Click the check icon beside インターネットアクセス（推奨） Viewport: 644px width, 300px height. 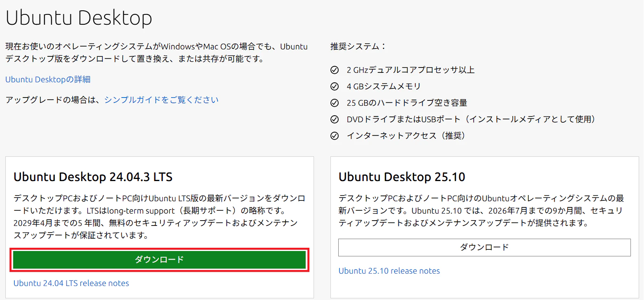point(335,136)
